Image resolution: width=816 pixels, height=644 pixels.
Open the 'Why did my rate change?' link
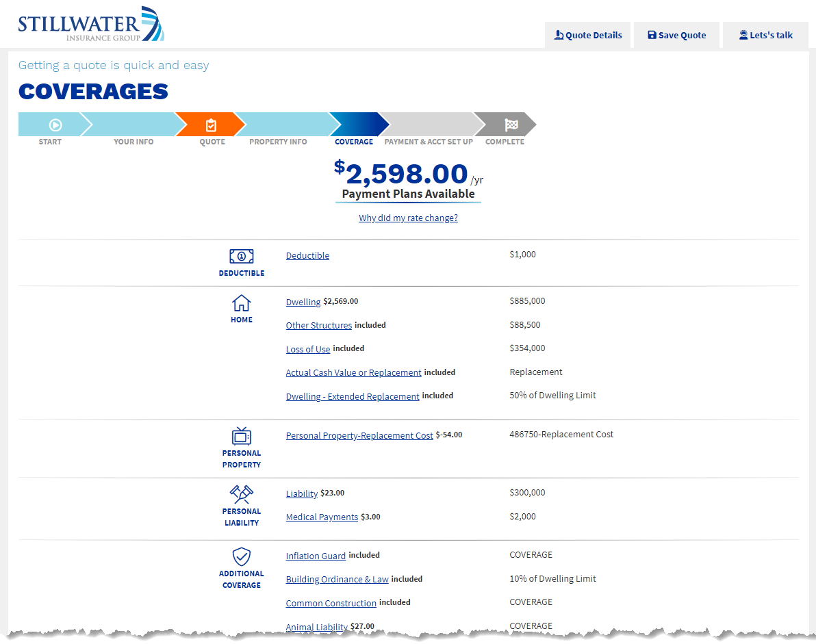click(x=408, y=218)
